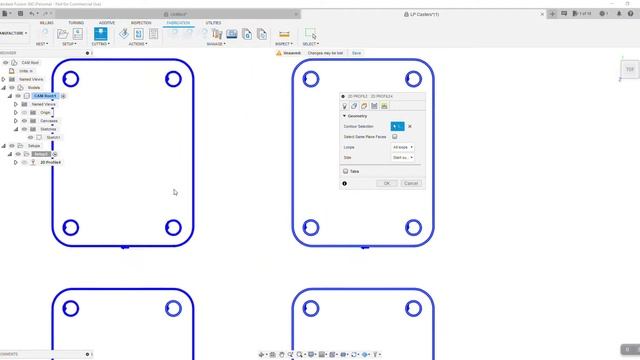Select the Fabrication tab

tap(178, 23)
